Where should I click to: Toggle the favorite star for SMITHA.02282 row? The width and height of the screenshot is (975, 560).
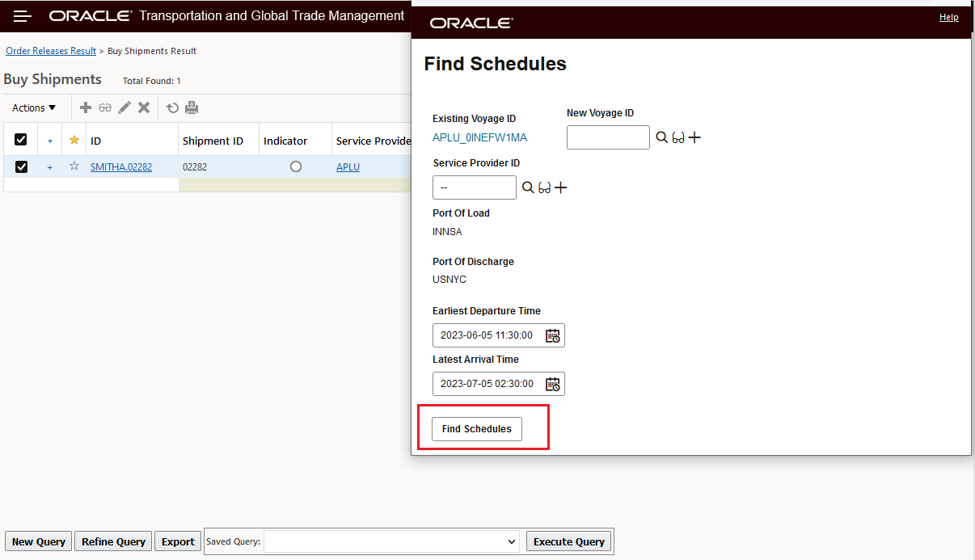pos(74,166)
